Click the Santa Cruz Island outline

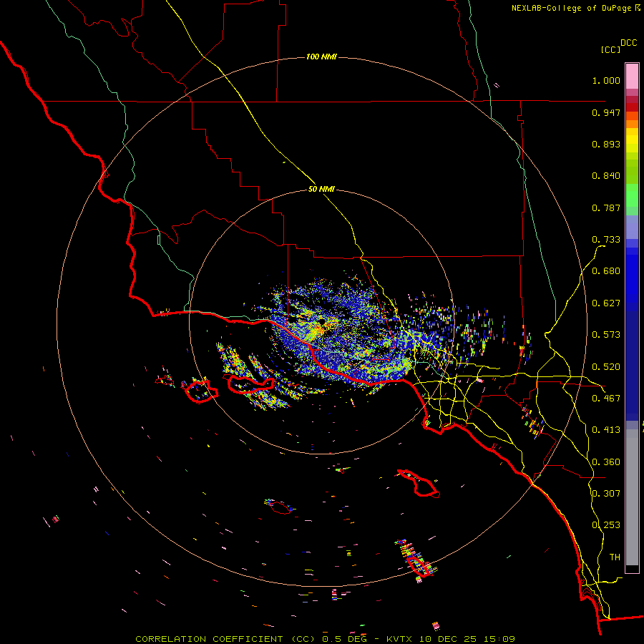tap(250, 384)
